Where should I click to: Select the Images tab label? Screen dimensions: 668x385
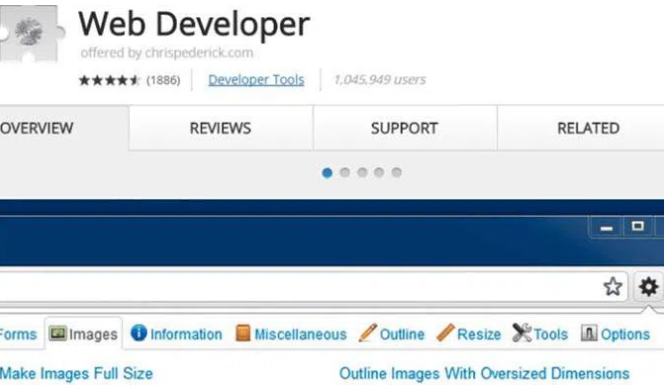click(x=93, y=334)
